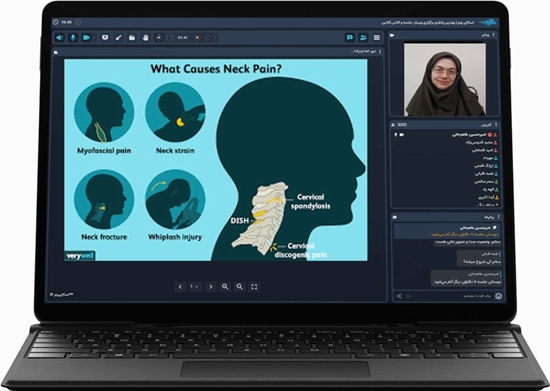Click the presenter's webcam video
This screenshot has height=391, width=550.
pyautogui.click(x=445, y=79)
